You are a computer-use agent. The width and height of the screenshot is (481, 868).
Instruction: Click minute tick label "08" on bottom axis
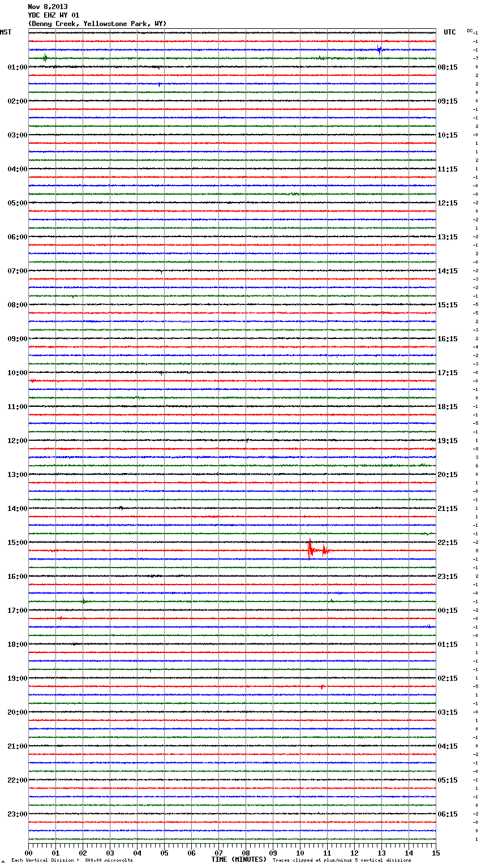[246, 853]
